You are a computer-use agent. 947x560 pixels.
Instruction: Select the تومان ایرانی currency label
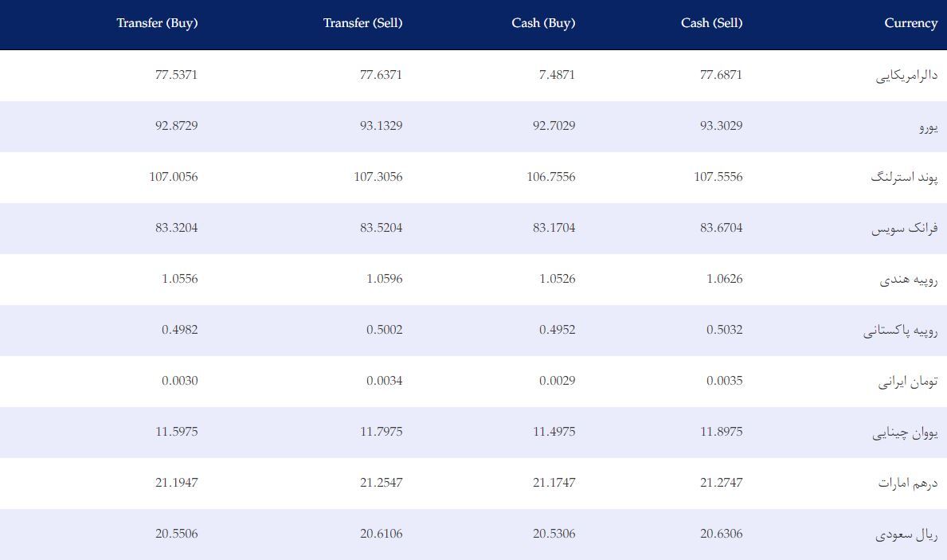coord(908,382)
